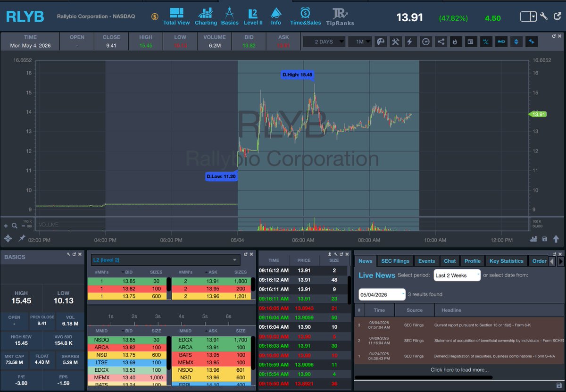Open the Total View layout
This screenshot has height=392, width=566.
coord(176,17)
